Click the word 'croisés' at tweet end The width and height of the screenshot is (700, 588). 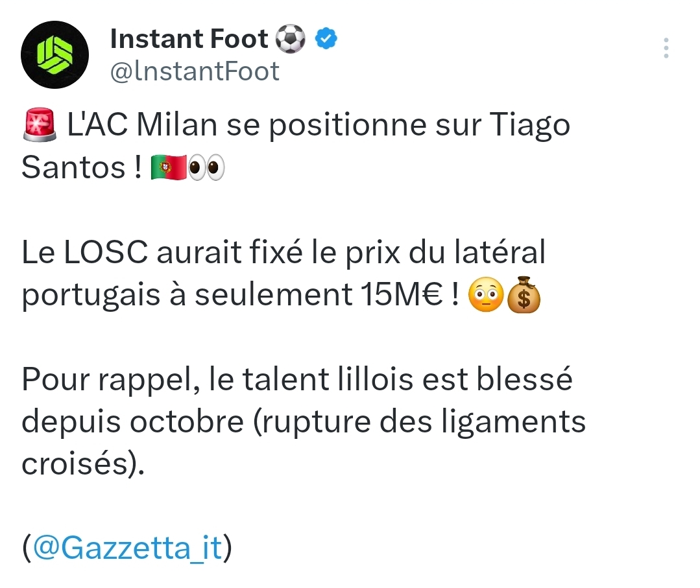75,464
